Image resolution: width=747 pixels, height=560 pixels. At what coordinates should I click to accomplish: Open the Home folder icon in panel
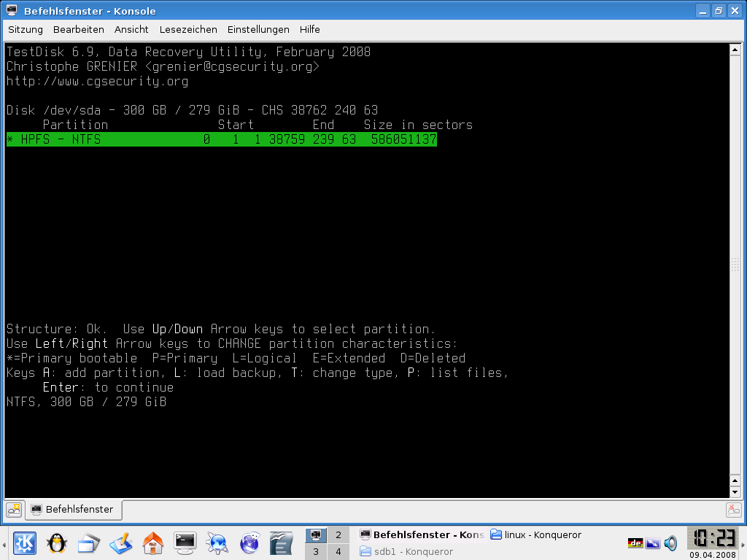(x=153, y=543)
